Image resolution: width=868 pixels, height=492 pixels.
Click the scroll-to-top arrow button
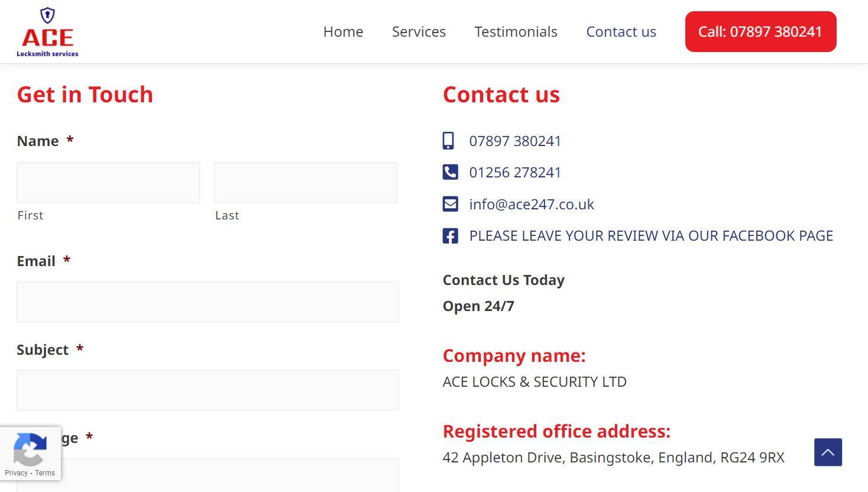coord(828,452)
